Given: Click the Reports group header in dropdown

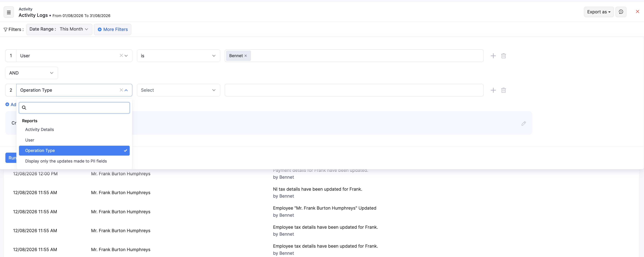Looking at the screenshot, I should tap(30, 121).
